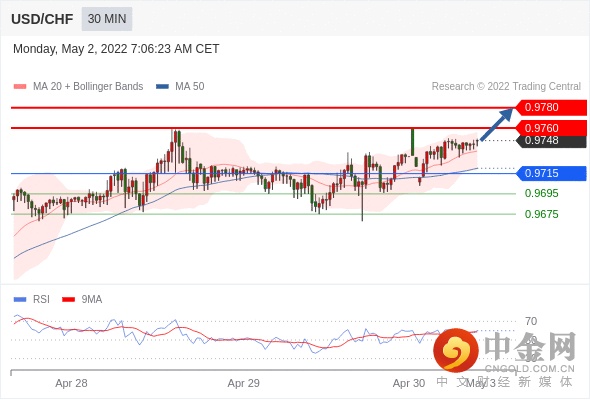Image resolution: width=590 pixels, height=400 pixels.
Task: Click the blue 0.9715 pivot tag
Action: click(550, 173)
